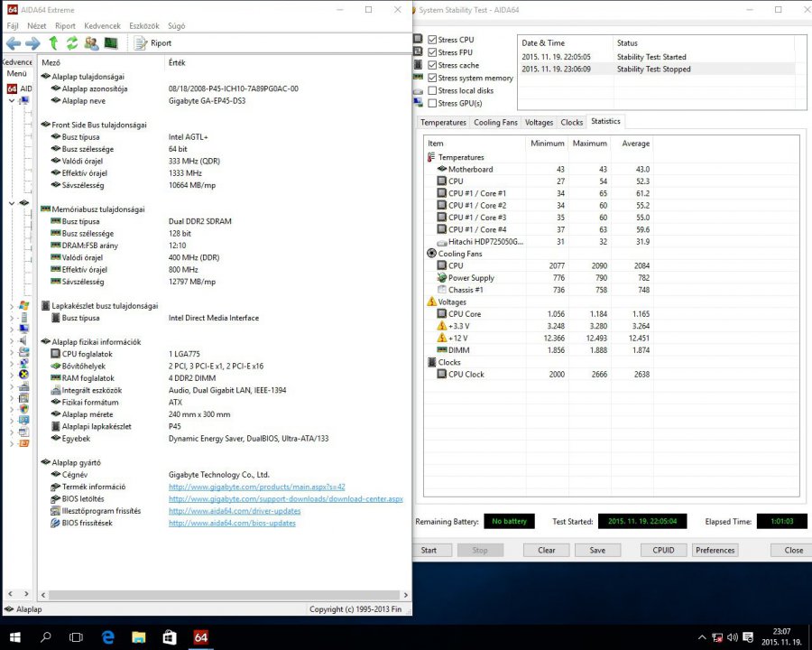This screenshot has width=812, height=650.
Task: Open the Nézet menu
Action: [x=37, y=26]
